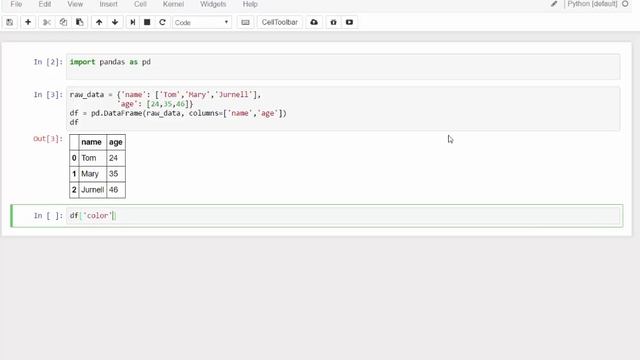Click the In [2]: prompt label

coord(48,62)
